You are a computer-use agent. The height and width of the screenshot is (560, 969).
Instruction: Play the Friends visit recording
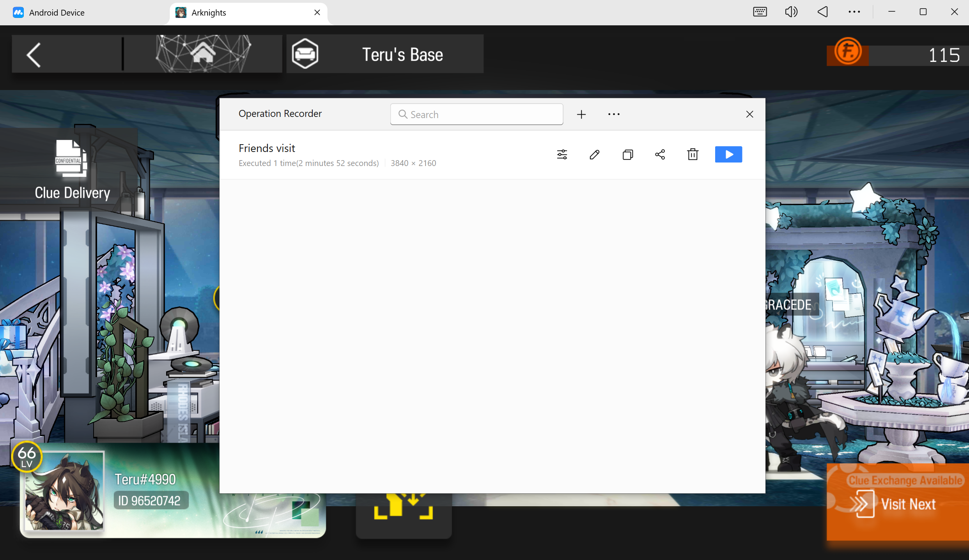[728, 154]
